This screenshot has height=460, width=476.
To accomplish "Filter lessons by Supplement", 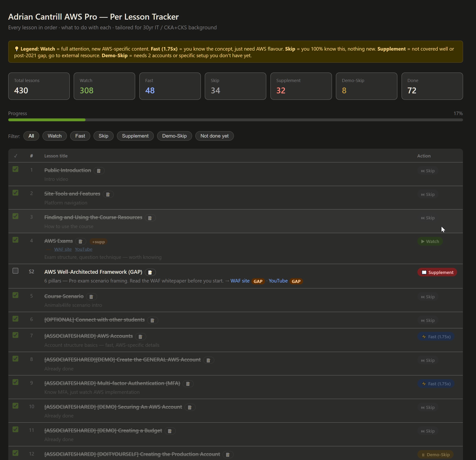I will pyautogui.click(x=135, y=136).
